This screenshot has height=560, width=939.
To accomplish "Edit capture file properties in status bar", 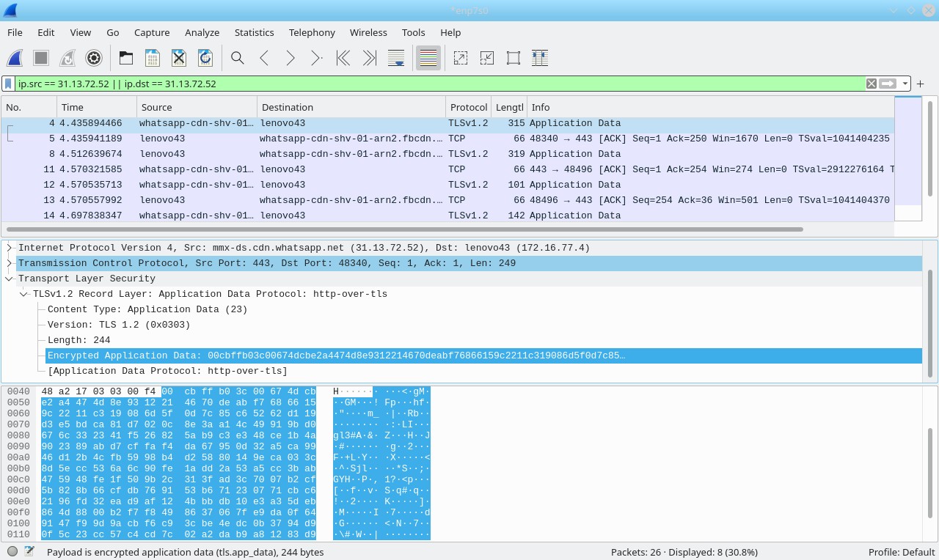I will point(29,552).
